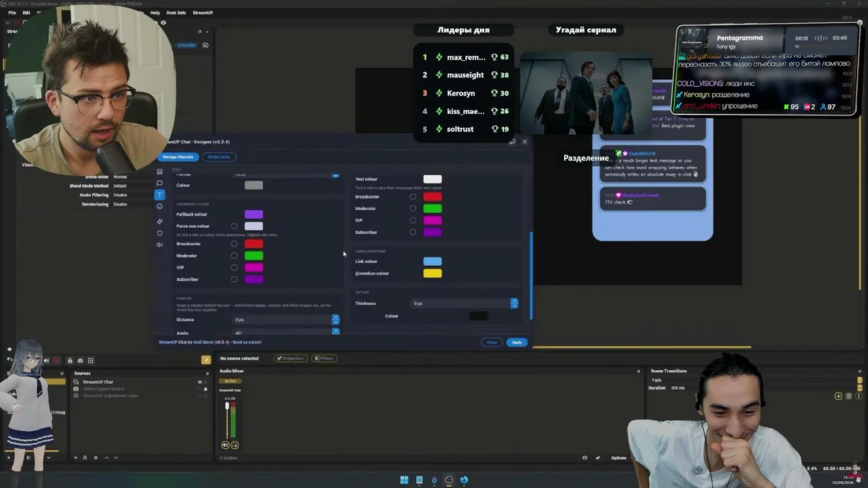This screenshot has height=488, width=868.
Task: Tick Subscriber role under Username Colour
Action: (234, 279)
